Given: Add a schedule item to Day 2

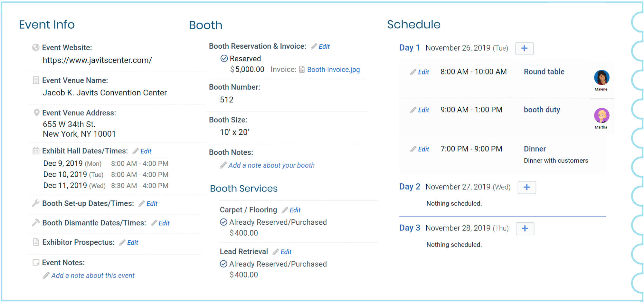Looking at the screenshot, I should click(526, 187).
